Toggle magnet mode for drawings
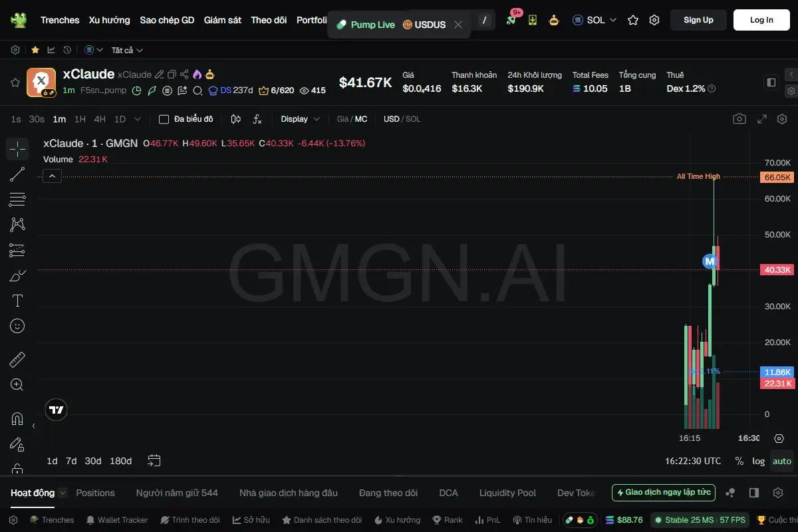Viewport: 798px width, 532px height. (17, 419)
